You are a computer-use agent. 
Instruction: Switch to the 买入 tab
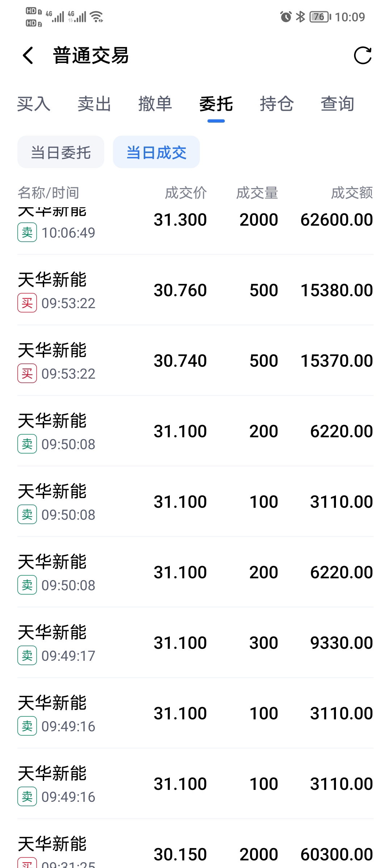(x=34, y=104)
